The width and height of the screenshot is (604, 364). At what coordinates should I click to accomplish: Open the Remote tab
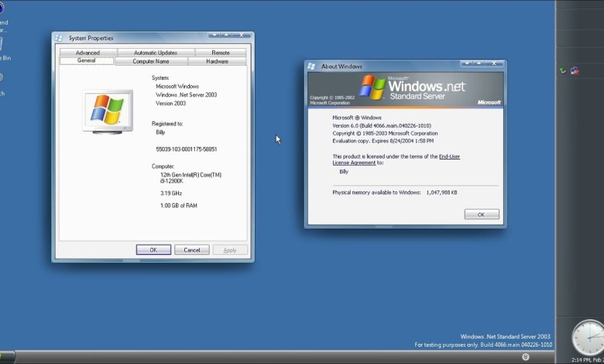(221, 53)
